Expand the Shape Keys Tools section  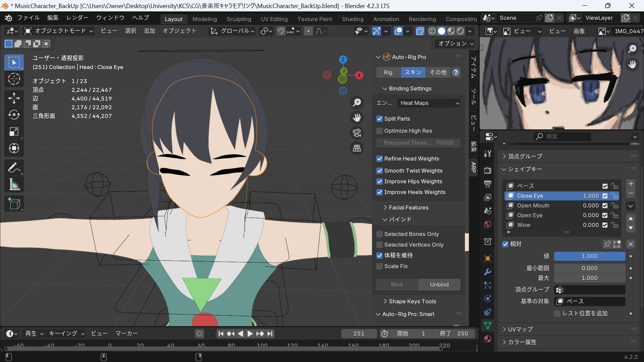click(x=412, y=301)
